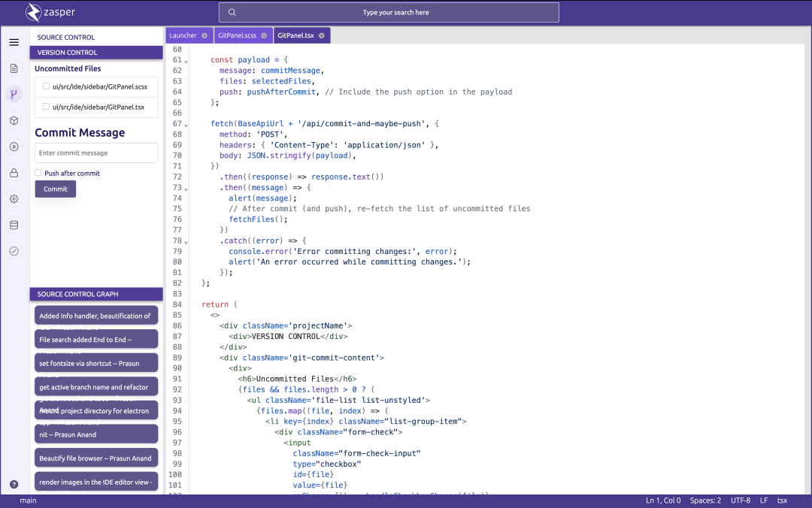The height and width of the screenshot is (508, 812).
Task: Click the Enter commit message field
Action: pyautogui.click(x=96, y=153)
